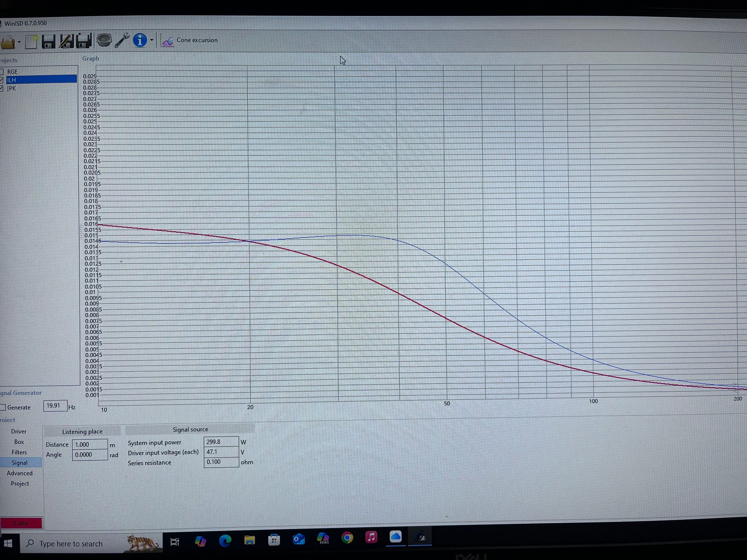The height and width of the screenshot is (560, 747).
Task: Click the System input power field
Action: coord(221,442)
